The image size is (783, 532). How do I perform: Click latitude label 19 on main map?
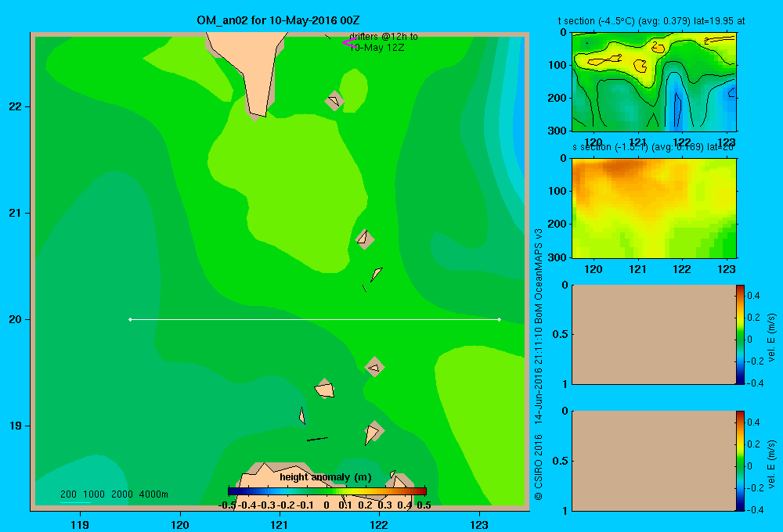15,426
